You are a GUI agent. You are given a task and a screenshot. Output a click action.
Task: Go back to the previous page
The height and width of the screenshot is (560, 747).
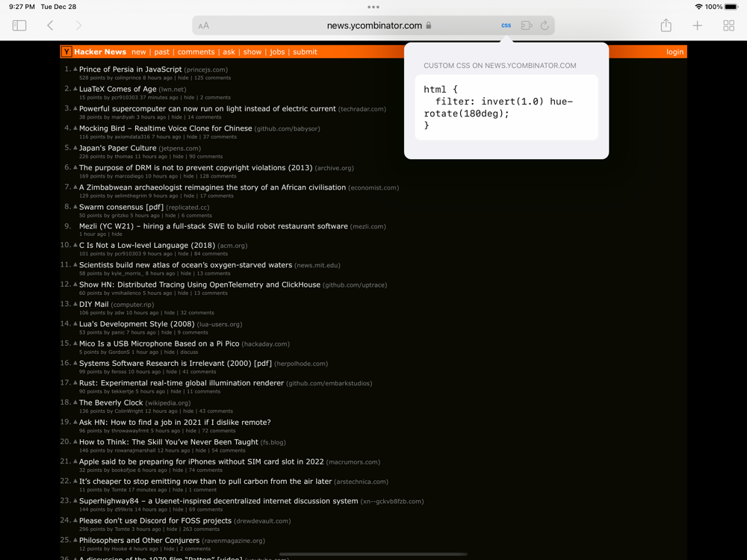click(50, 25)
